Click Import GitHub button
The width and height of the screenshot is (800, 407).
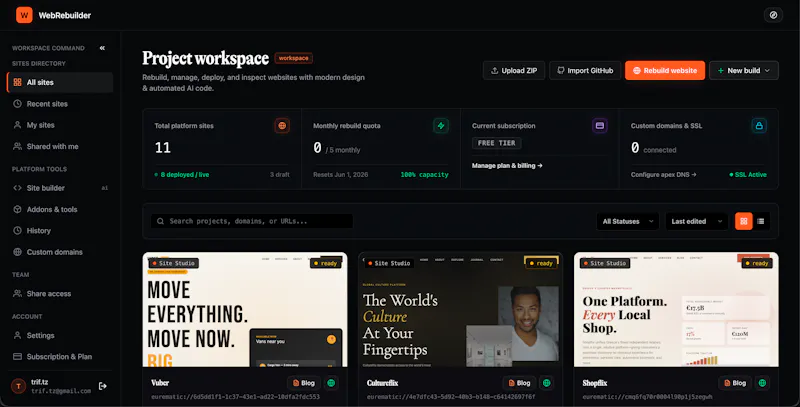pyautogui.click(x=585, y=70)
